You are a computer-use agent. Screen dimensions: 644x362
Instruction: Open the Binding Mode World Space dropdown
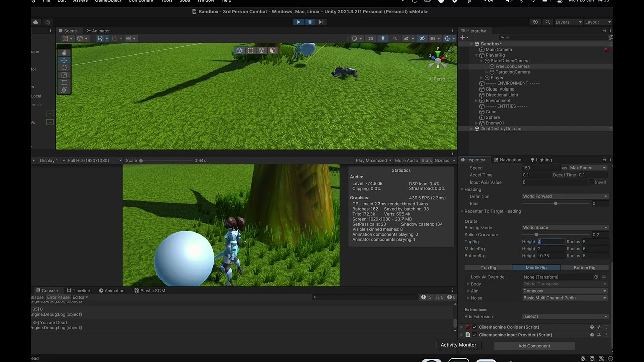click(x=565, y=228)
